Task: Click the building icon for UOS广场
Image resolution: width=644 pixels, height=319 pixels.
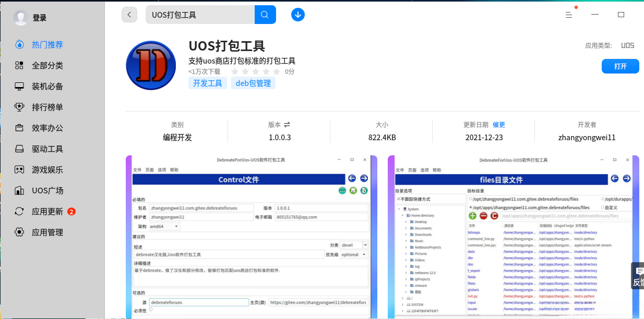Action: pos(19,191)
